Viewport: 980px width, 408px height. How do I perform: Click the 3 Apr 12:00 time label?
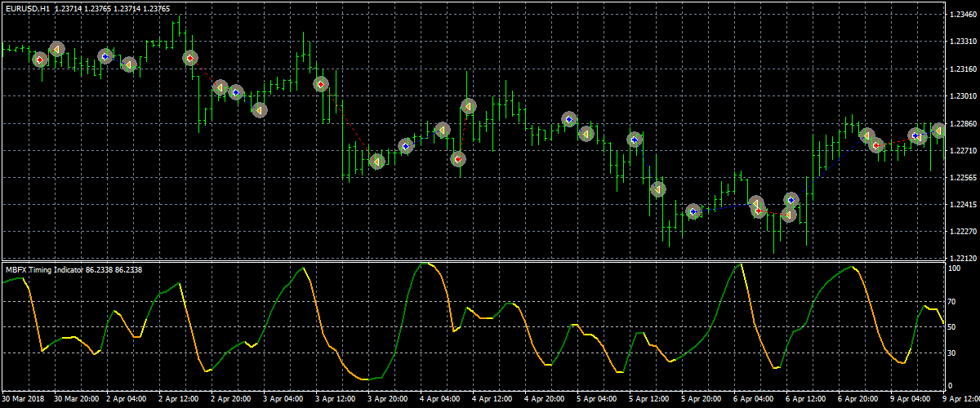click(x=336, y=400)
